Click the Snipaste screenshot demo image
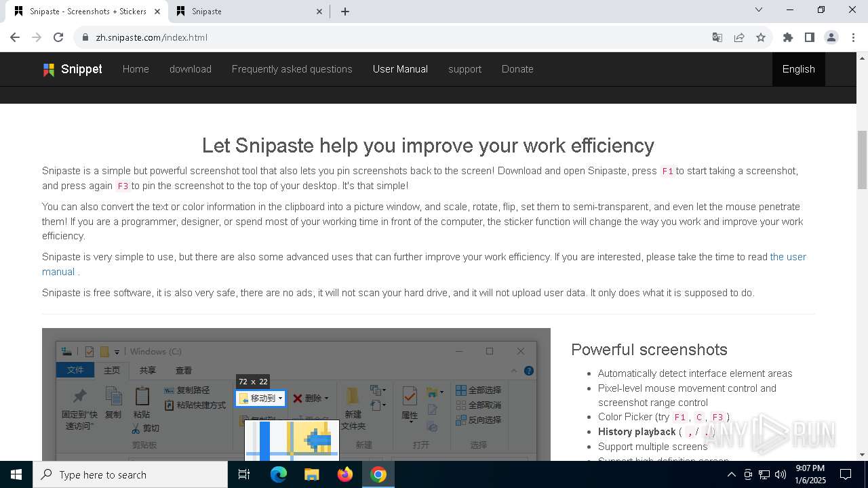The height and width of the screenshot is (488, 868). [x=296, y=394]
